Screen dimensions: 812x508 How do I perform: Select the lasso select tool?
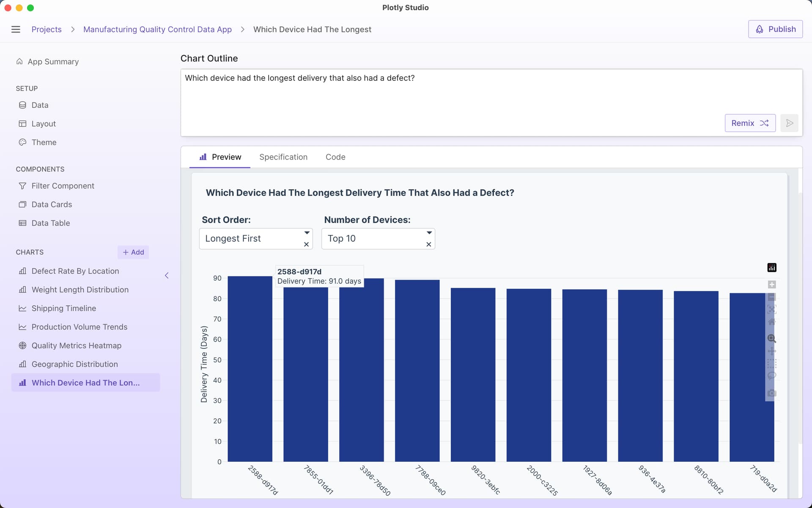[771, 376]
